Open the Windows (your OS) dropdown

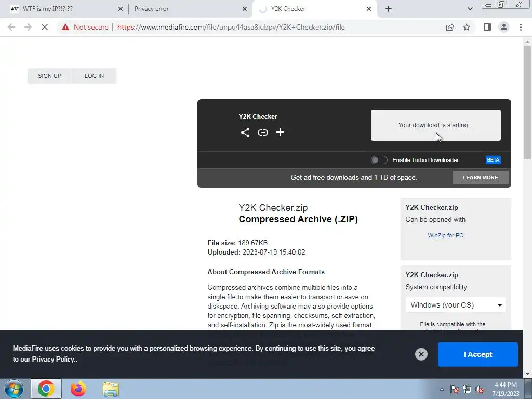point(456,305)
